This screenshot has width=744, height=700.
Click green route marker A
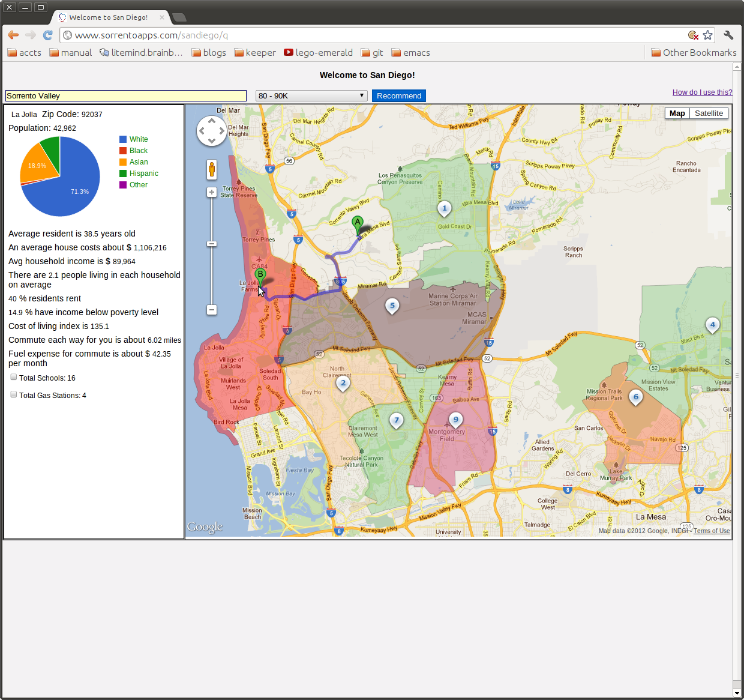(x=358, y=223)
